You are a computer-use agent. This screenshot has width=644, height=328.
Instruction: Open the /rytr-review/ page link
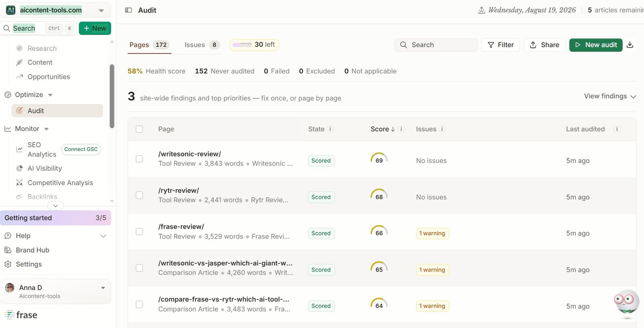(x=179, y=191)
